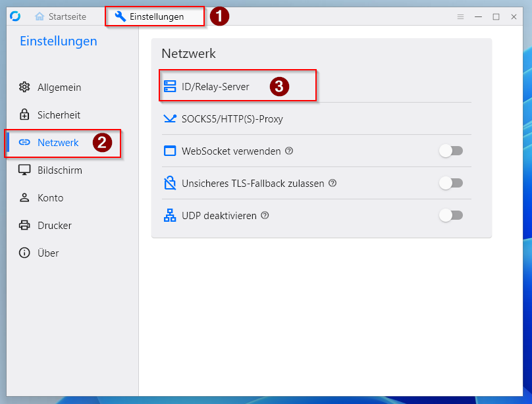
Task: Enable the WebSocket verwenden toggle
Action: point(451,151)
